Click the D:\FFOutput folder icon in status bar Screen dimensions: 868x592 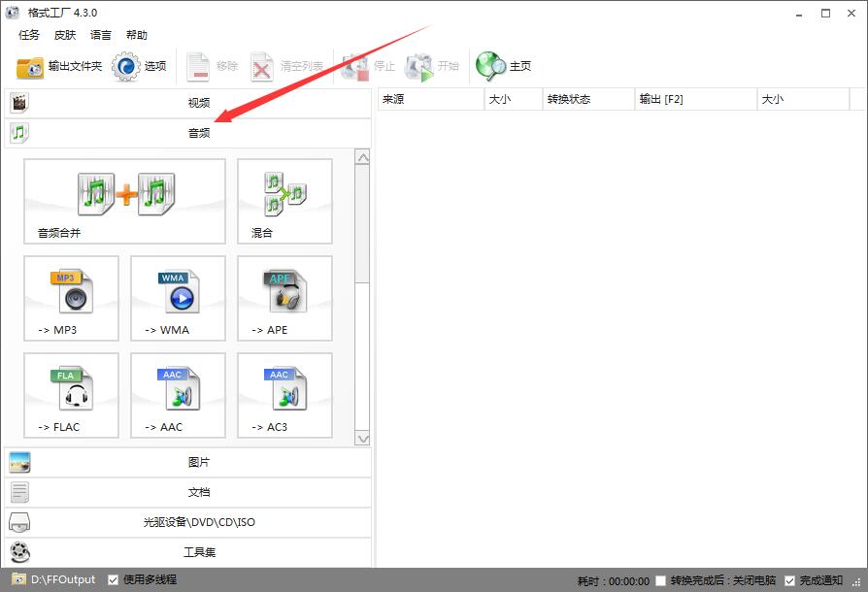pyautogui.click(x=18, y=579)
